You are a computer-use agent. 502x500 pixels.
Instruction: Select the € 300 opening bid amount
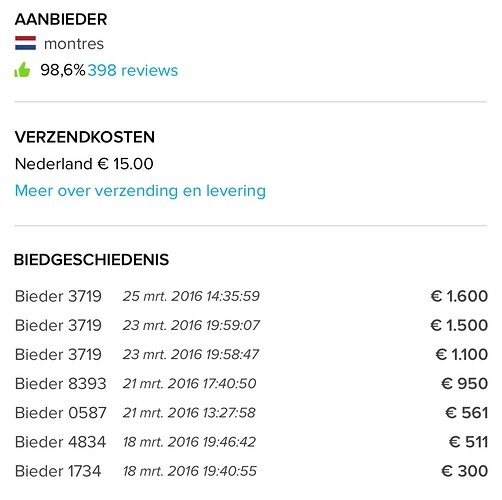465,471
